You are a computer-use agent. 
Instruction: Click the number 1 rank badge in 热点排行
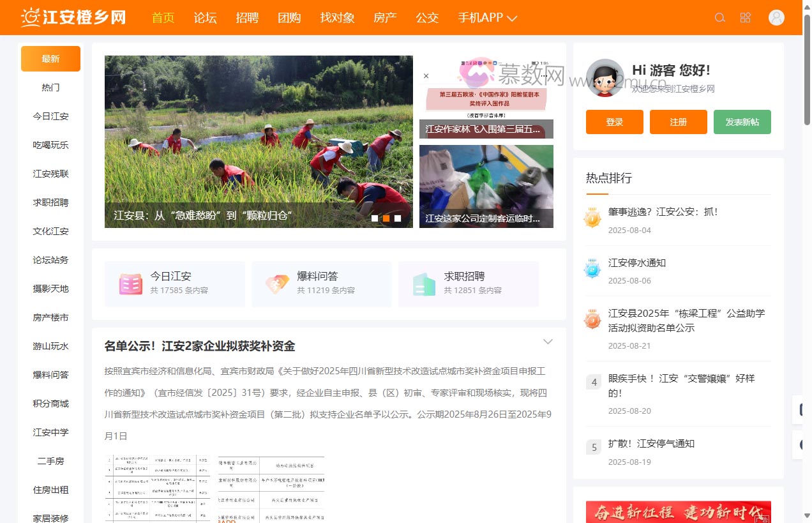click(x=592, y=217)
